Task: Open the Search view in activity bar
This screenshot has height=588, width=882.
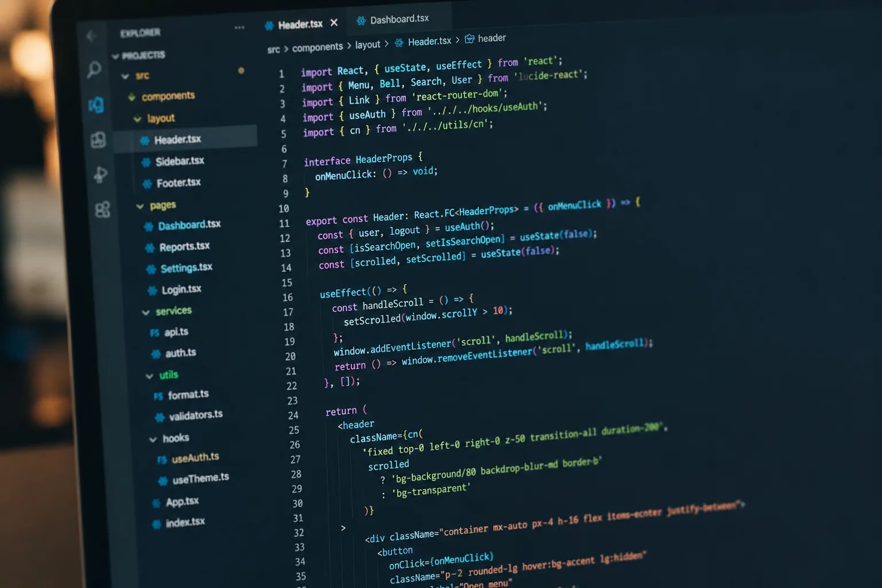Action: (94, 70)
